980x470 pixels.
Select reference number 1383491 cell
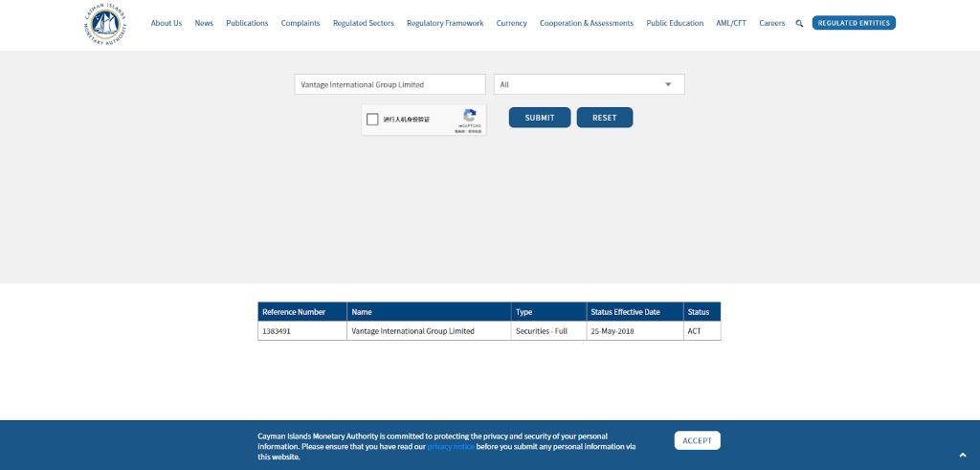pyautogui.click(x=302, y=331)
